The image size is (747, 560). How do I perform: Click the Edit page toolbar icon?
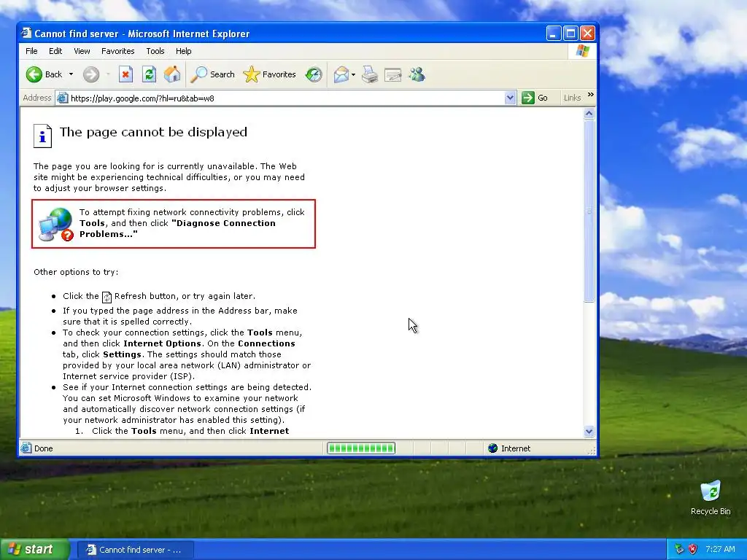click(x=393, y=74)
